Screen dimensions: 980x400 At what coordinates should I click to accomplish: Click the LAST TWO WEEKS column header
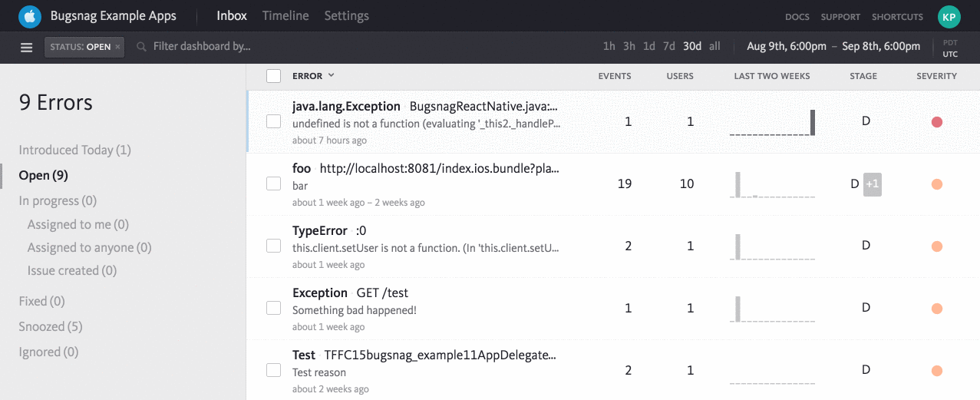(x=772, y=76)
